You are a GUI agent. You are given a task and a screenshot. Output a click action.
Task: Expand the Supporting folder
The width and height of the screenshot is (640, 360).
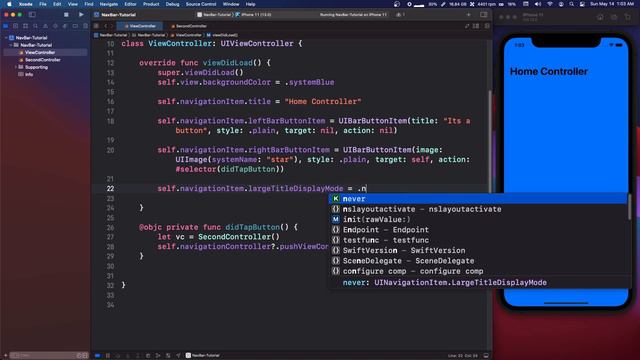[x=16, y=67]
